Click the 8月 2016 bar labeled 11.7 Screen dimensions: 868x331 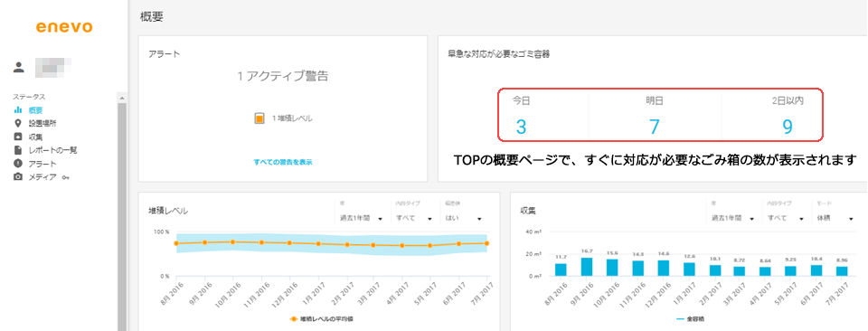point(561,270)
